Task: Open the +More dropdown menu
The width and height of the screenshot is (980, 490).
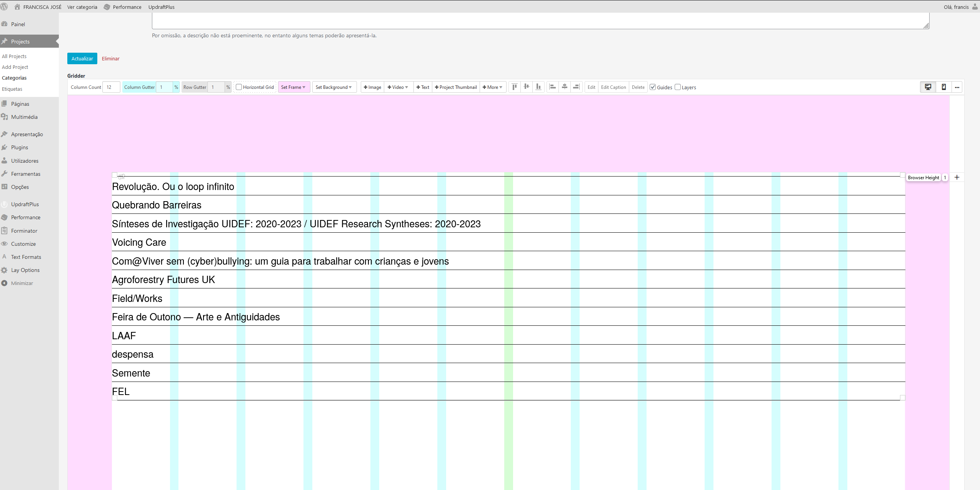Action: click(x=492, y=87)
